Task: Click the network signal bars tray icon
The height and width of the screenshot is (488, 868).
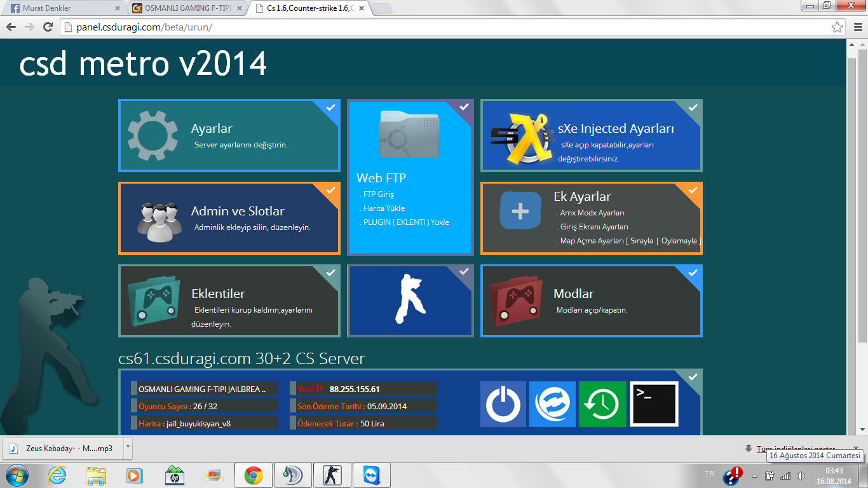Action: [785, 475]
